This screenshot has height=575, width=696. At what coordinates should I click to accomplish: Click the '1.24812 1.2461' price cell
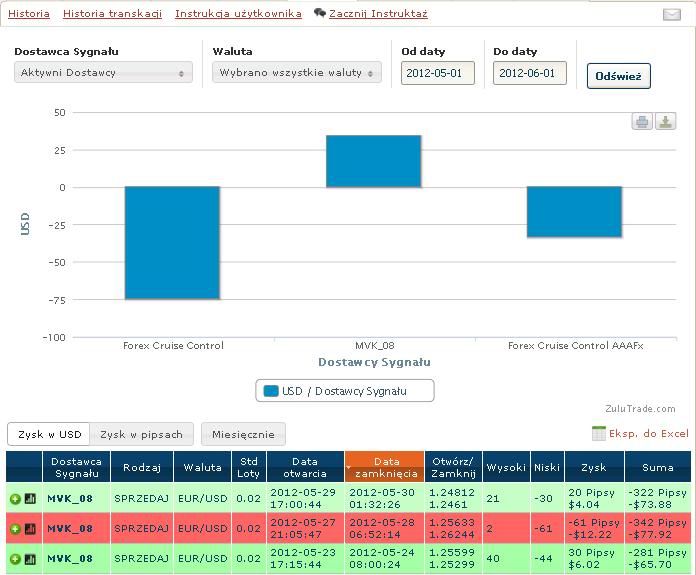pos(453,499)
